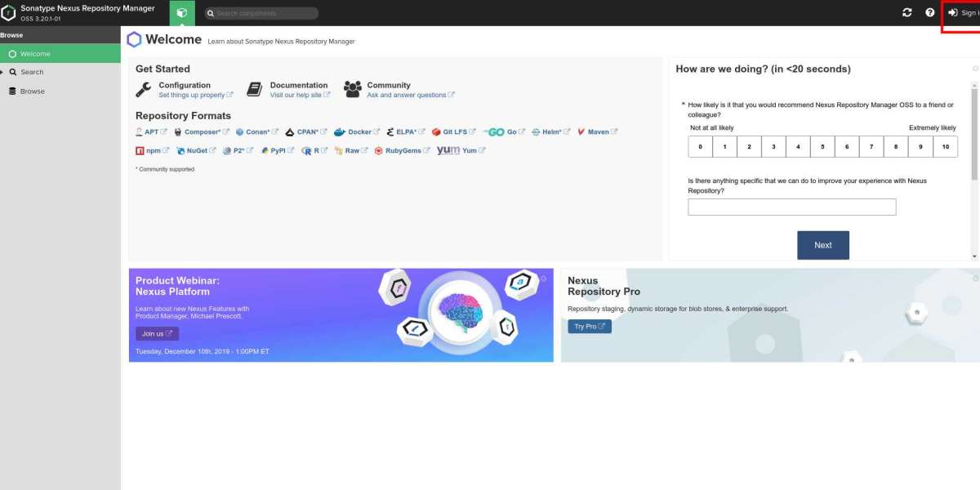980x490 pixels.
Task: Click the Try Pro button
Action: (590, 327)
